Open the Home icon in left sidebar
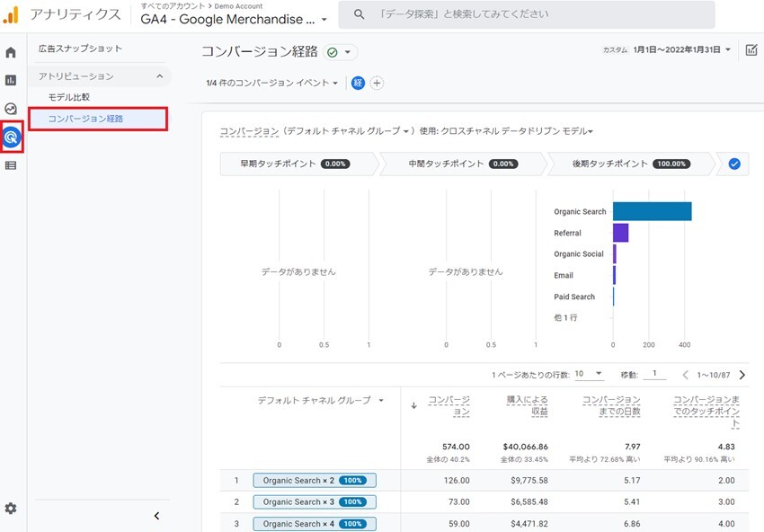This screenshot has height=532, width=764. tap(11, 53)
